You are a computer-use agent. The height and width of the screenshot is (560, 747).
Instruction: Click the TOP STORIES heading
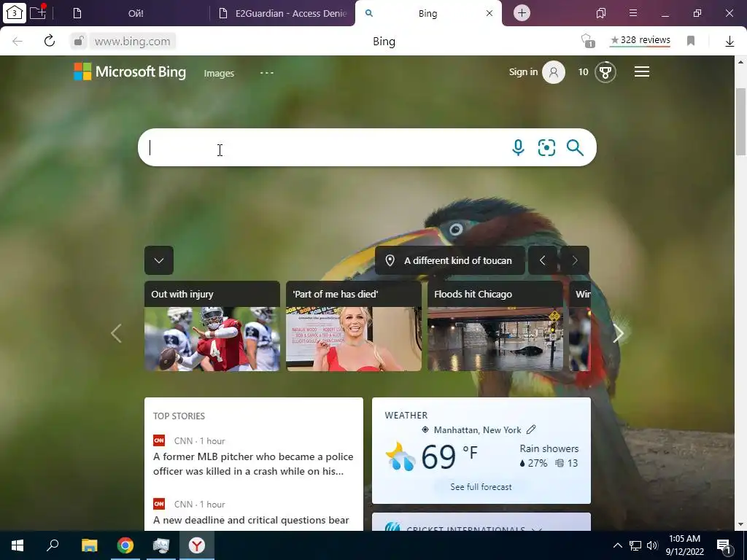[x=179, y=416]
